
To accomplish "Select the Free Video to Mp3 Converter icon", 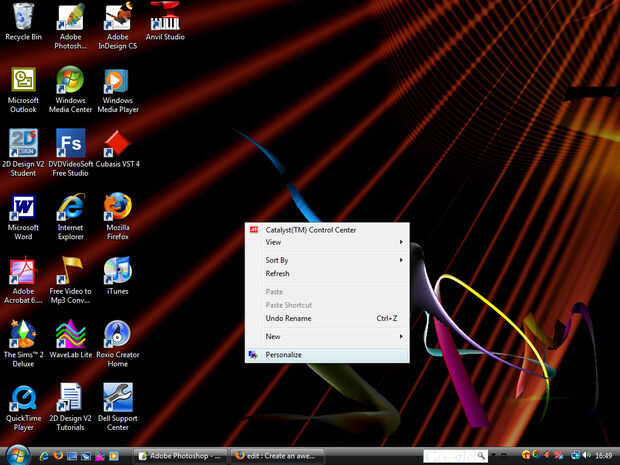I will [70, 281].
